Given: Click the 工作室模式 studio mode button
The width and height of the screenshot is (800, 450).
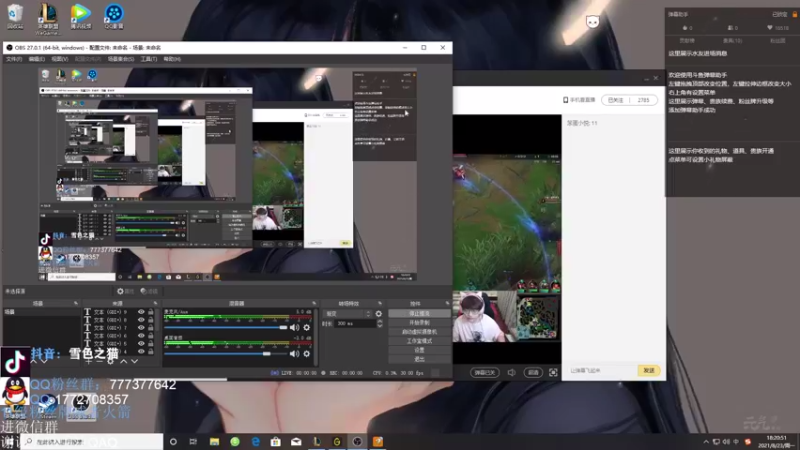Looking at the screenshot, I should pos(419,341).
